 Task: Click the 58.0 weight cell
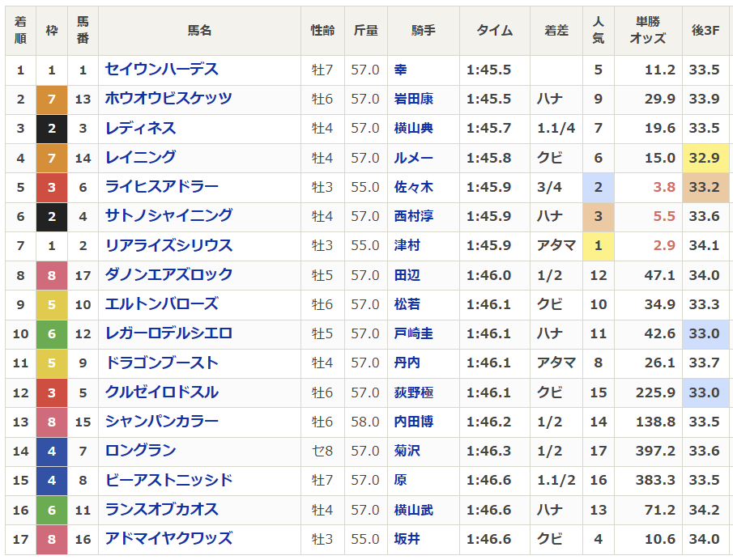[365, 422]
